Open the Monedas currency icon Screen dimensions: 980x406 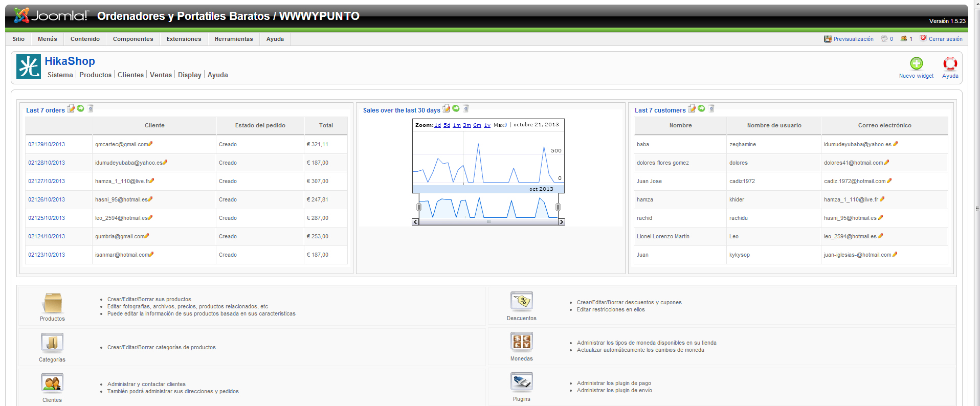pos(522,342)
